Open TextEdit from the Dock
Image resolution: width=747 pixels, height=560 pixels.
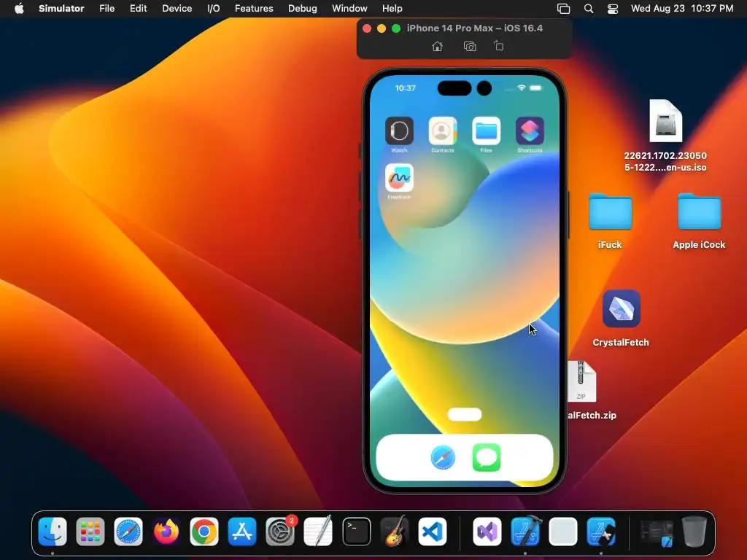tap(318, 532)
